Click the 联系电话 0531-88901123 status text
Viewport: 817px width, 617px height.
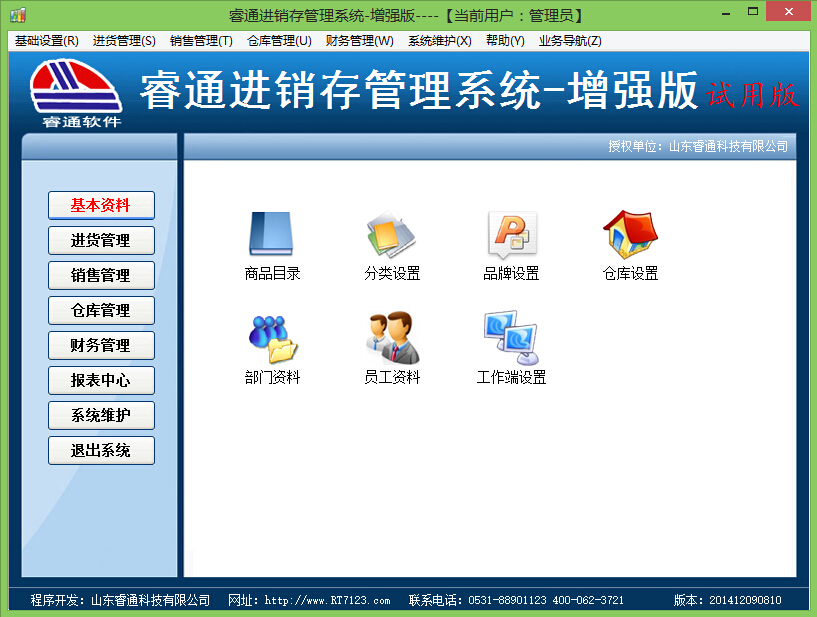click(516, 600)
